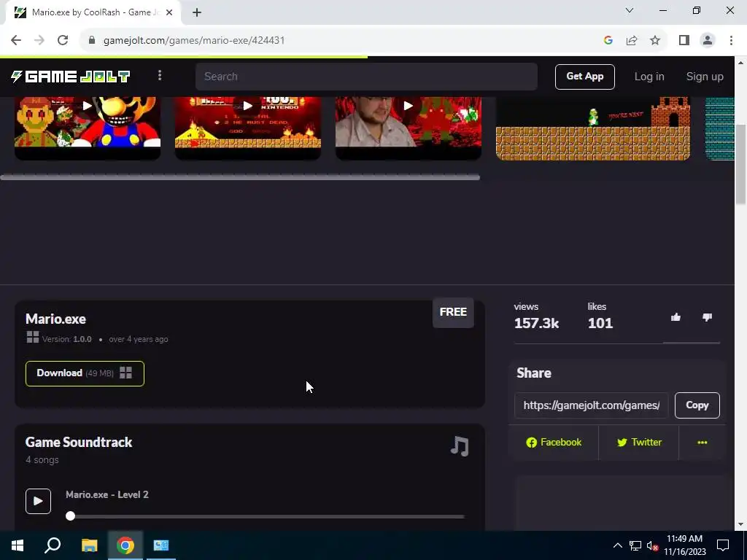Close the Mario.exe tab
The width and height of the screenshot is (747, 560).
(169, 12)
